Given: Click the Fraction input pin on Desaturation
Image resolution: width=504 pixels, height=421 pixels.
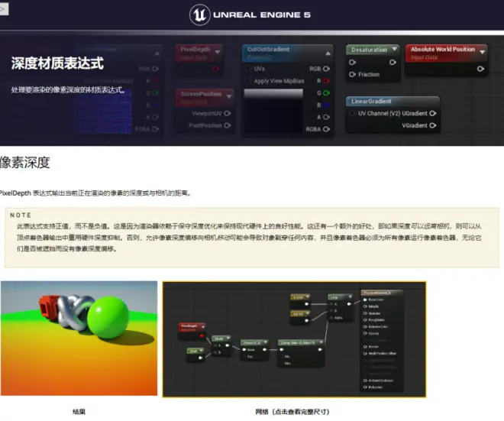Looking at the screenshot, I should click(352, 74).
